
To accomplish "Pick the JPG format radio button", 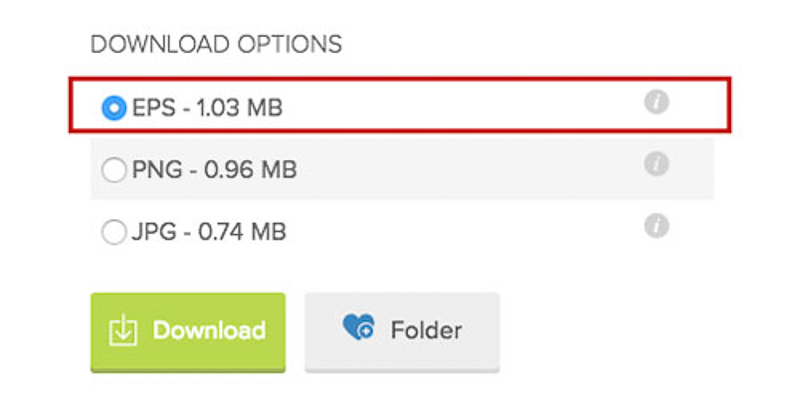I will click(x=114, y=232).
